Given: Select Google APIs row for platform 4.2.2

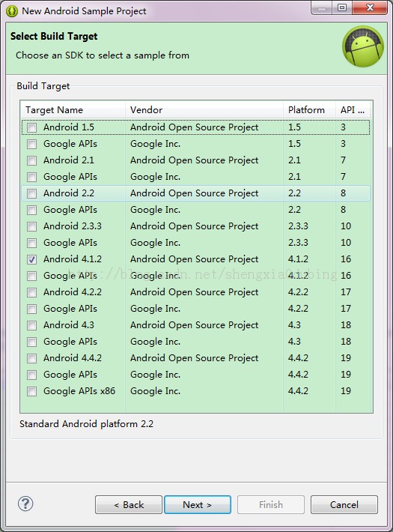Looking at the screenshot, I should [195, 309].
